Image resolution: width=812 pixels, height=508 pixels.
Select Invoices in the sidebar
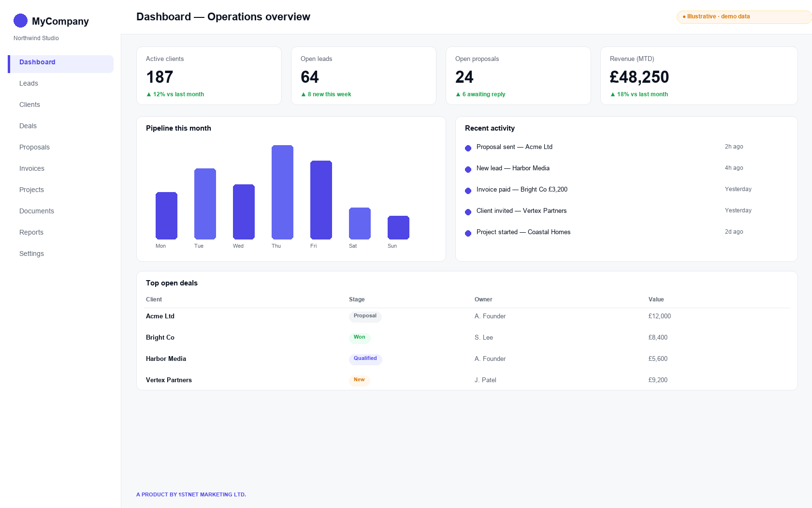click(61, 168)
